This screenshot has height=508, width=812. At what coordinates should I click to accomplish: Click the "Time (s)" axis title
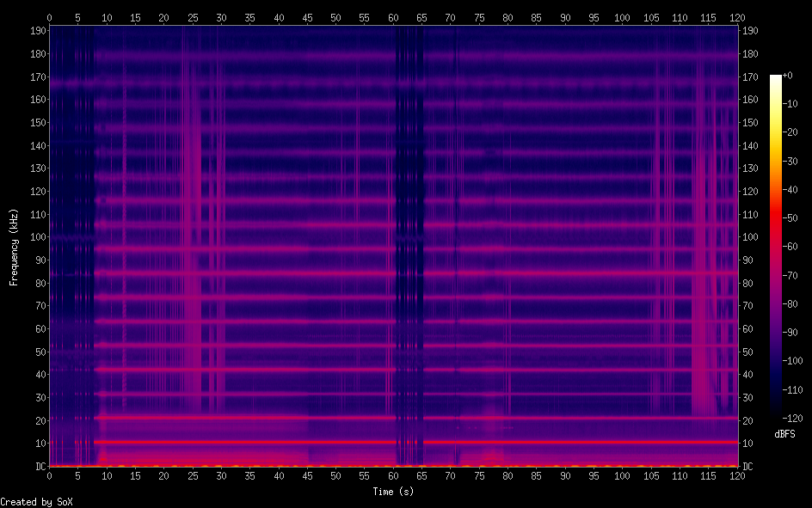coord(392,492)
